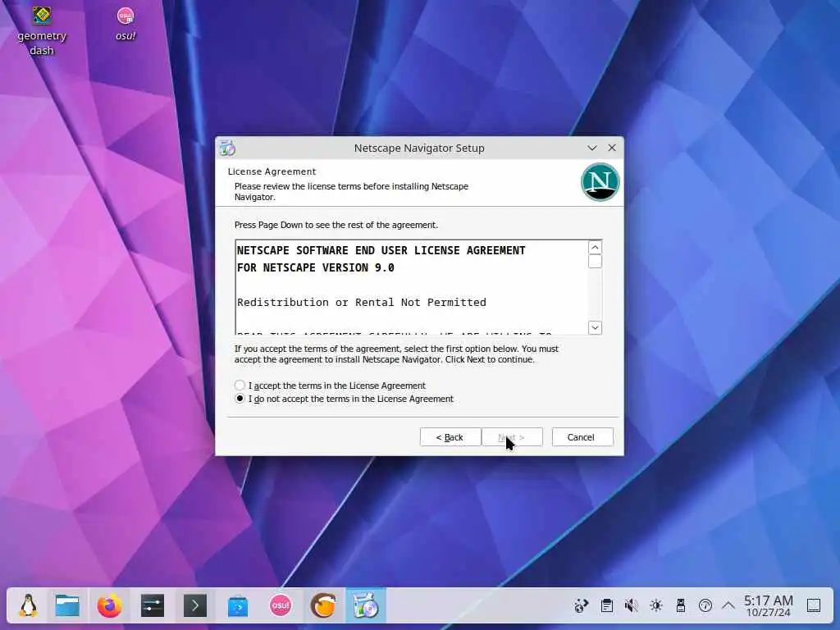Open the osu! desktop shortcut
Screen dimensions: 840x630
126,24
